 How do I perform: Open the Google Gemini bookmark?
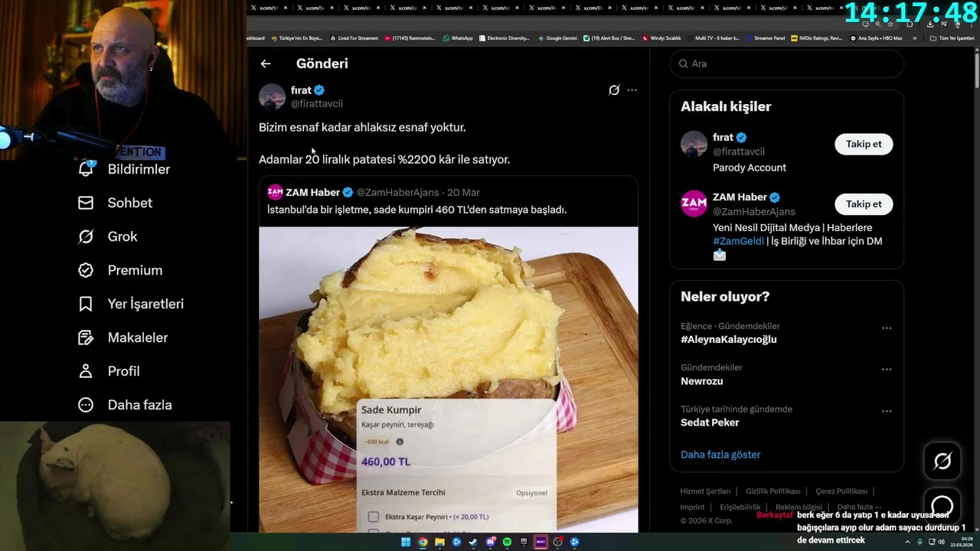[557, 38]
